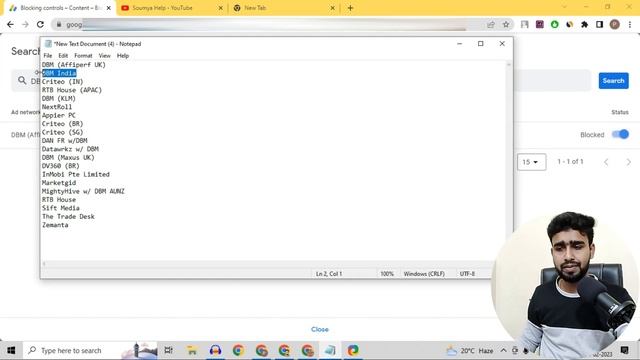
Task: Go to next results page arrow
Action: (629, 162)
